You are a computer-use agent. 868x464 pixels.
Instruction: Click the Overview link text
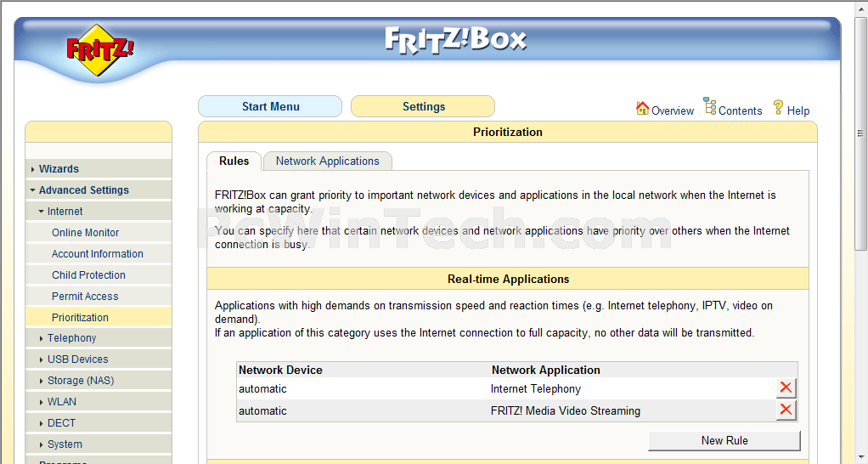tap(672, 110)
